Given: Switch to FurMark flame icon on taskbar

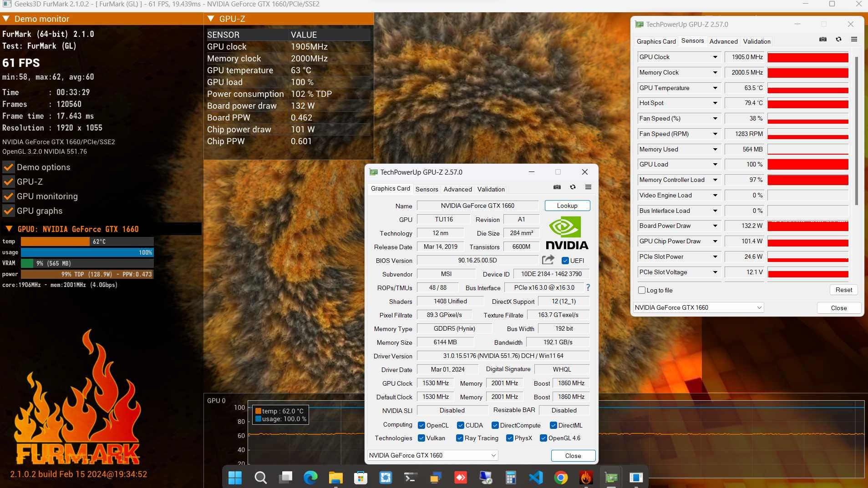Looking at the screenshot, I should click(586, 478).
